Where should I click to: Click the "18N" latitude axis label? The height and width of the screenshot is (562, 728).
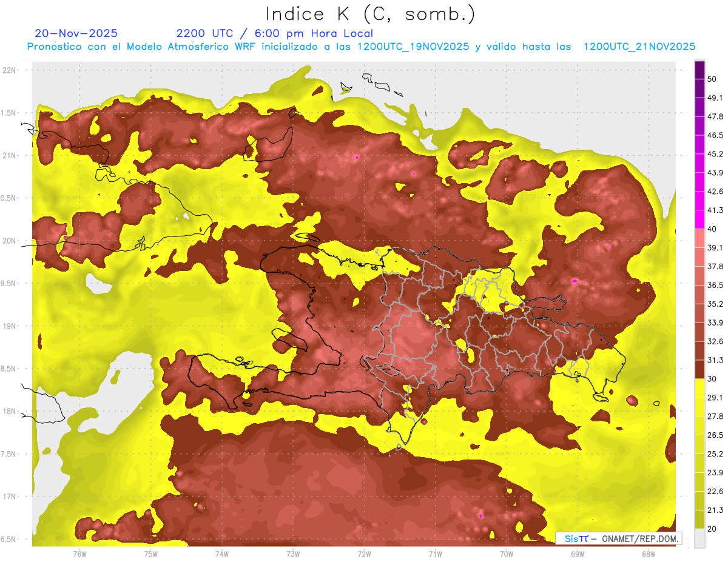10,412
